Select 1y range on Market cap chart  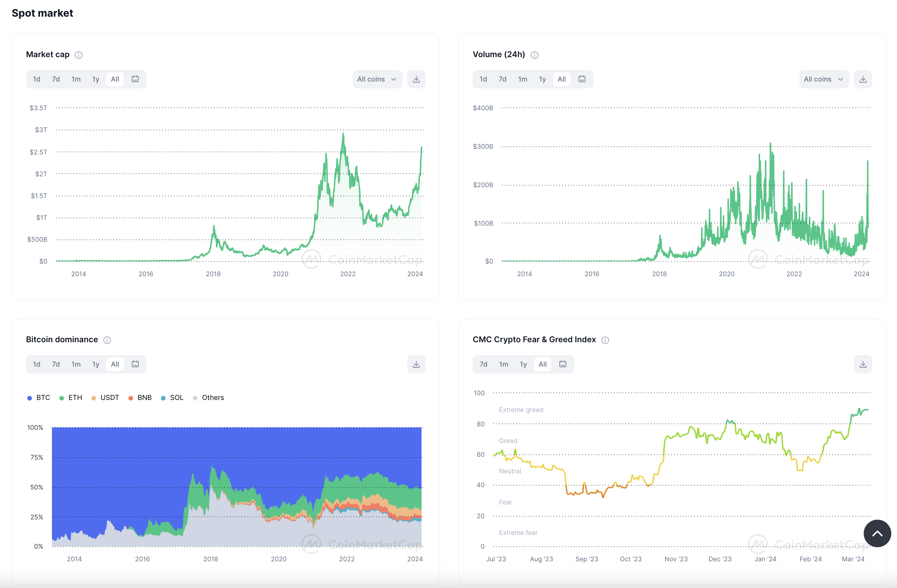96,79
